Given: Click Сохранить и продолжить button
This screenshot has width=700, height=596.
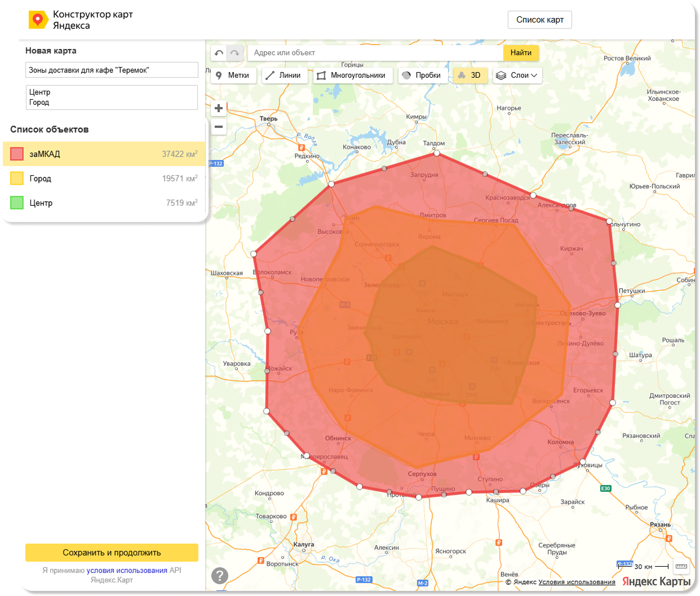Looking at the screenshot, I should click(112, 553).
